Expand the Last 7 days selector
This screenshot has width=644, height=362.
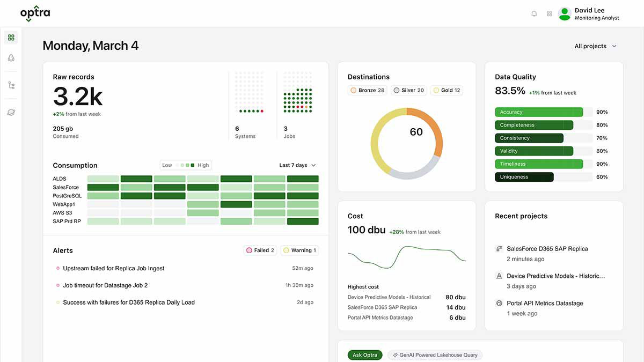(297, 165)
